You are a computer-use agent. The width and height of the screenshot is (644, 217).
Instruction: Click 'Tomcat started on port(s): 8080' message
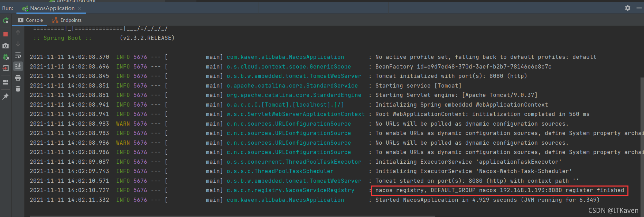(x=477, y=181)
